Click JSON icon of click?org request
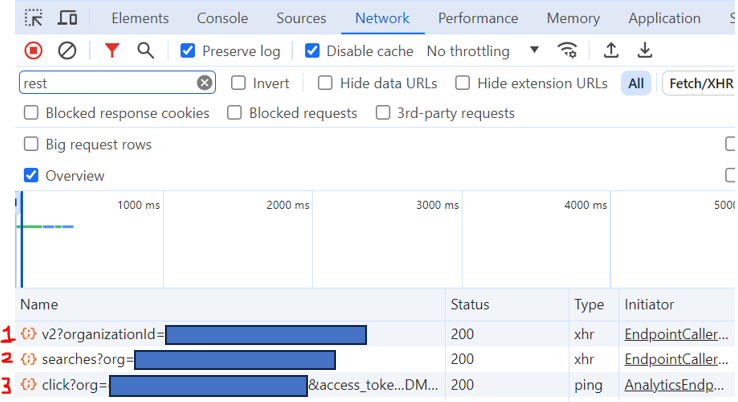The image size is (738, 402). pos(28,385)
